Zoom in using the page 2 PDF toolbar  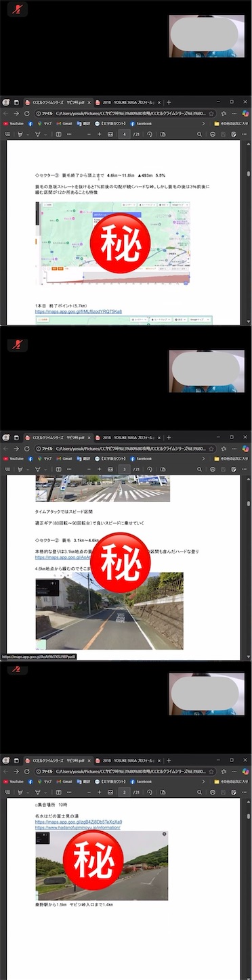(100, 792)
